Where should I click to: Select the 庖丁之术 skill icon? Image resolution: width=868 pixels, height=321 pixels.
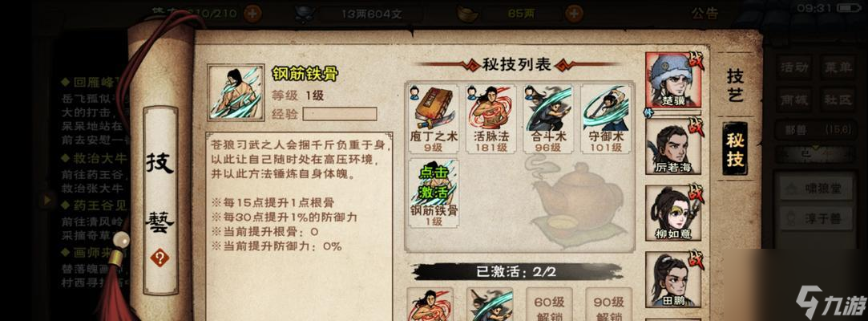click(434, 119)
